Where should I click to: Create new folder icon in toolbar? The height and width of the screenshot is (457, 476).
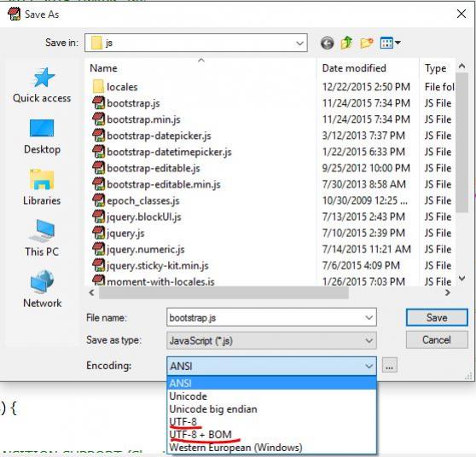(x=367, y=43)
